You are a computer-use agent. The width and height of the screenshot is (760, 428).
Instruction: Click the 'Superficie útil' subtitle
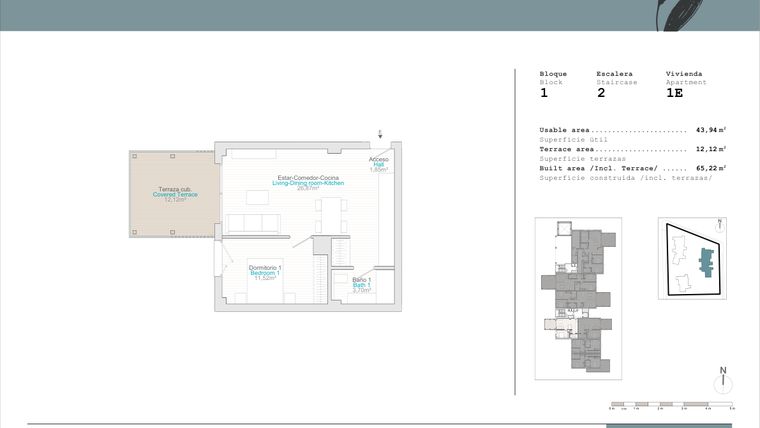pos(573,140)
